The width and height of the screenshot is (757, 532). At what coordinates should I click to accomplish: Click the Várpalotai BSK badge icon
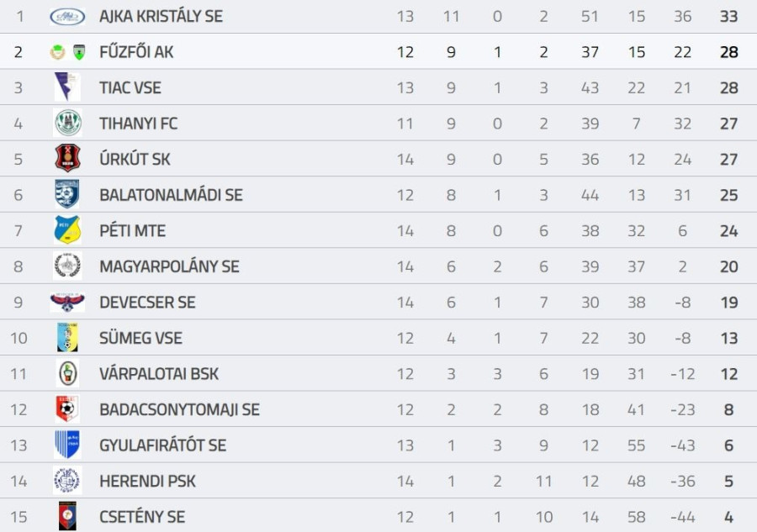click(x=67, y=373)
